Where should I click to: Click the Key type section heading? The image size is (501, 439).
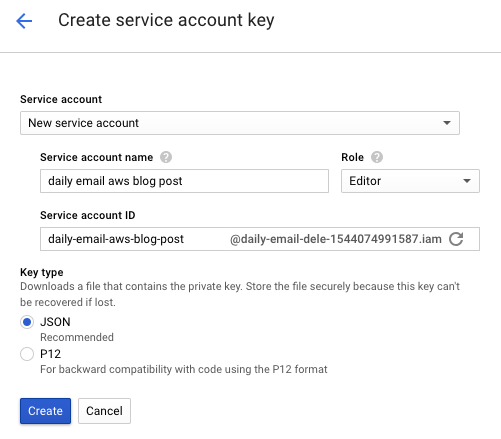42,272
